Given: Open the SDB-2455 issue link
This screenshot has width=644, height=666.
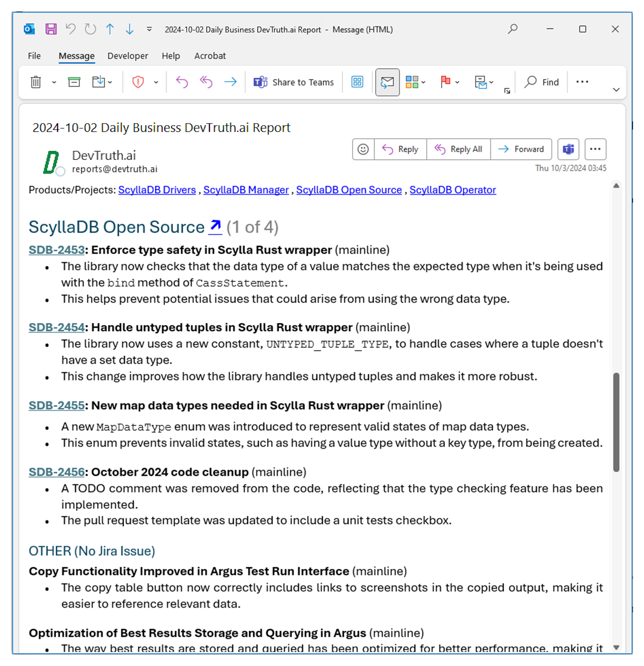Looking at the screenshot, I should click(56, 405).
